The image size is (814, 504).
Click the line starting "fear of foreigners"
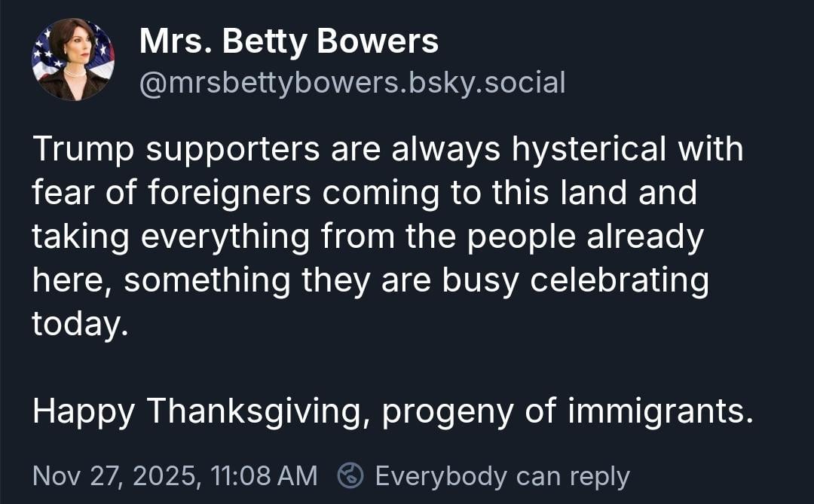click(364, 193)
